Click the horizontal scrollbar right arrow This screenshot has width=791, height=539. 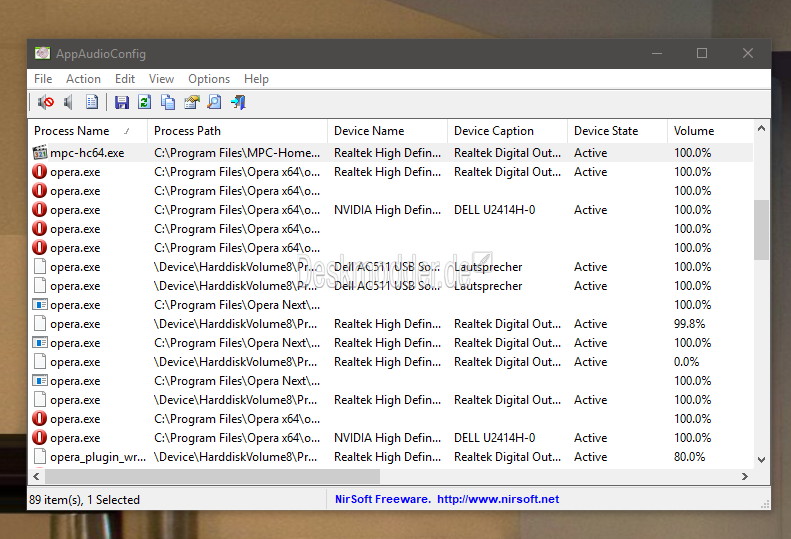744,477
